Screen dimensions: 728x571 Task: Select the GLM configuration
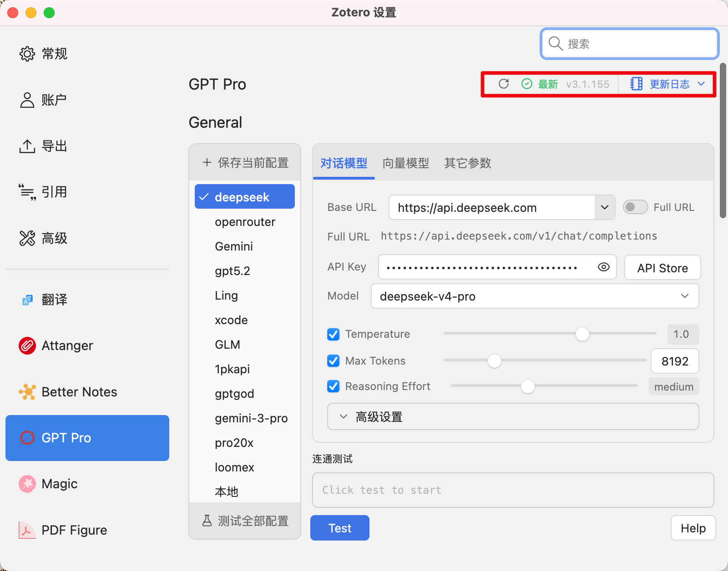point(245,345)
